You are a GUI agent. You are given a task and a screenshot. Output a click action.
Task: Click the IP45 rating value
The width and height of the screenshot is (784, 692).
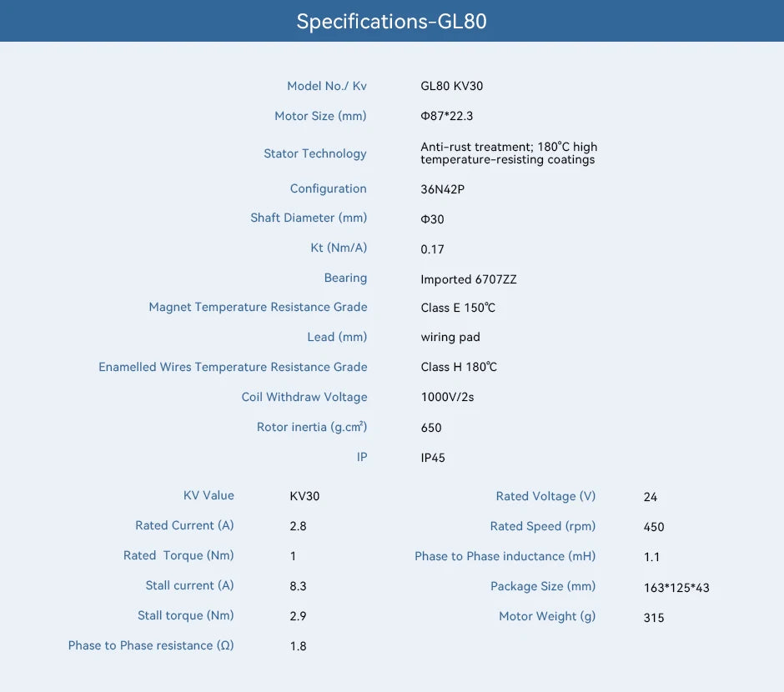tap(433, 458)
